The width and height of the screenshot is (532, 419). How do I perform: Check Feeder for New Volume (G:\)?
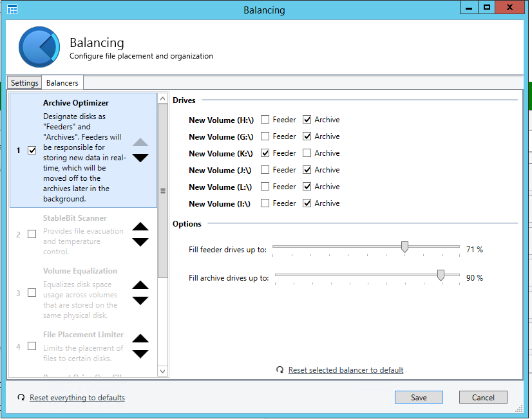[x=265, y=136]
